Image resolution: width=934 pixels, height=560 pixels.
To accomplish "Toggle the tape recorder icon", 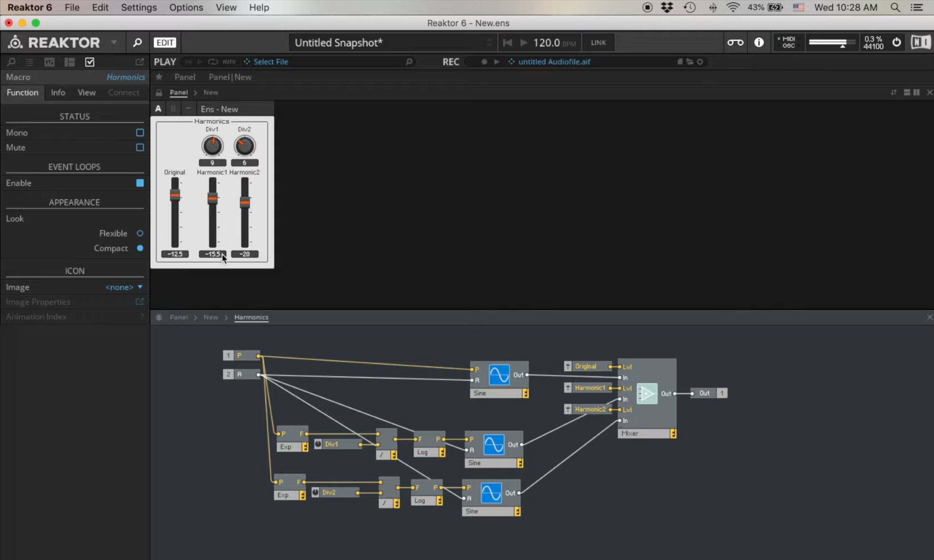I will (x=735, y=42).
